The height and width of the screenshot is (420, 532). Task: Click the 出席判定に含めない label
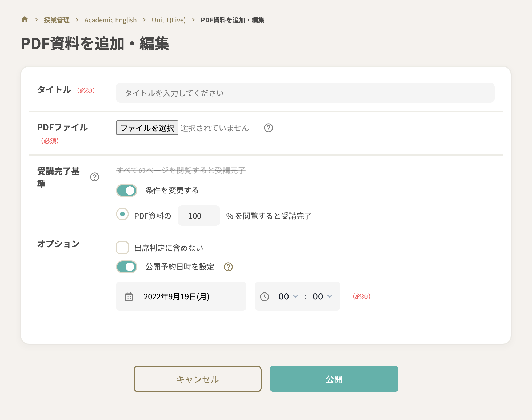(x=169, y=248)
